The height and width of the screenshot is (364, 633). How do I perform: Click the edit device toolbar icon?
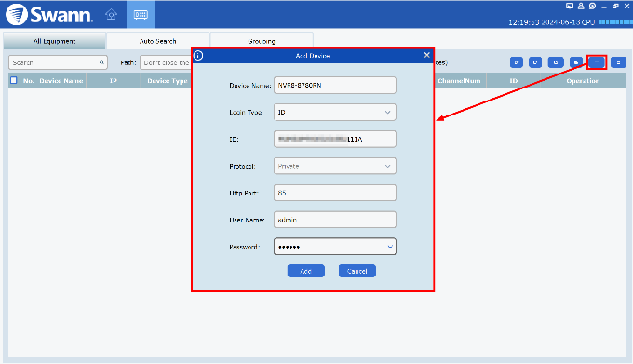click(x=556, y=62)
